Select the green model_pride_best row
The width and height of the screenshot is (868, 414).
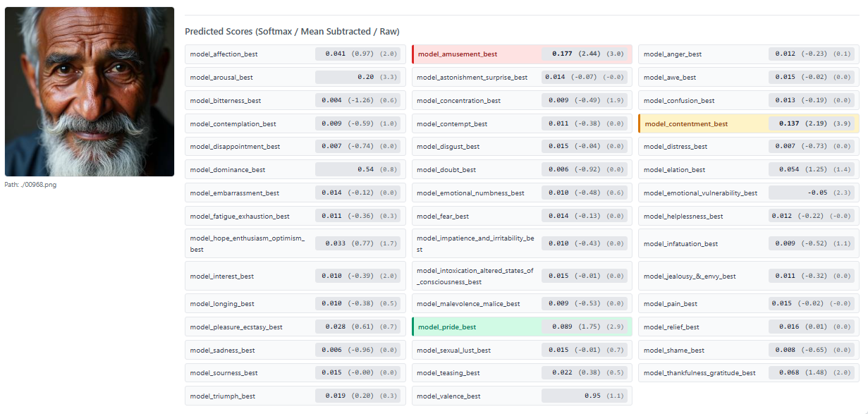(x=522, y=327)
